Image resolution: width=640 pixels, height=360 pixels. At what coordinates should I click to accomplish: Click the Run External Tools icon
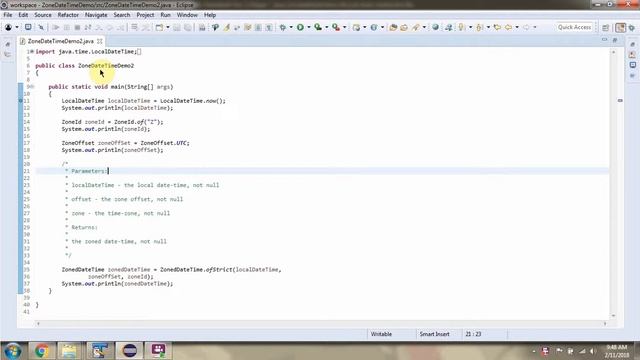click(336, 27)
